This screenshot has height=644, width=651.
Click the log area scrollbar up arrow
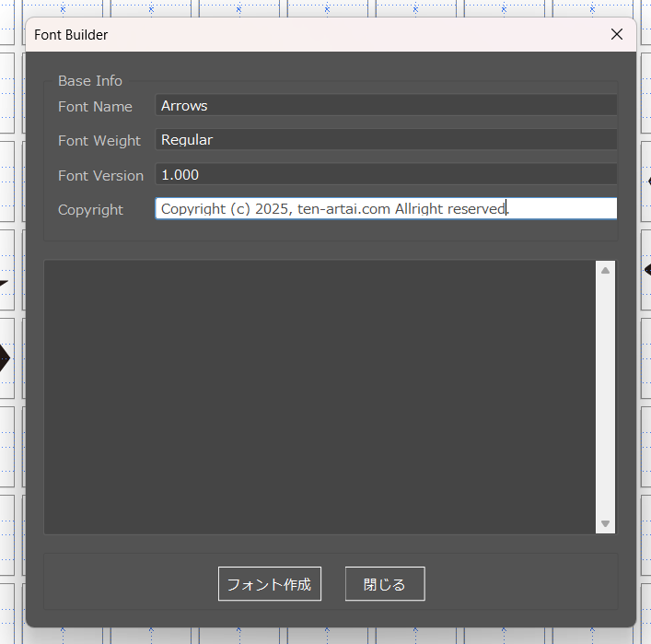pyautogui.click(x=605, y=271)
